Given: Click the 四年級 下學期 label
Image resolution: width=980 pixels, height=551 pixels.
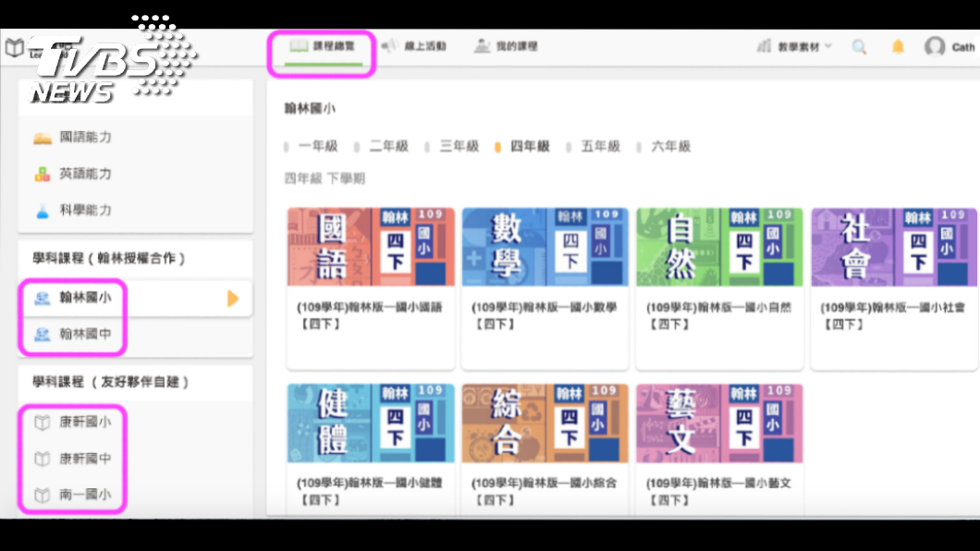Looking at the screenshot, I should click(x=325, y=178).
